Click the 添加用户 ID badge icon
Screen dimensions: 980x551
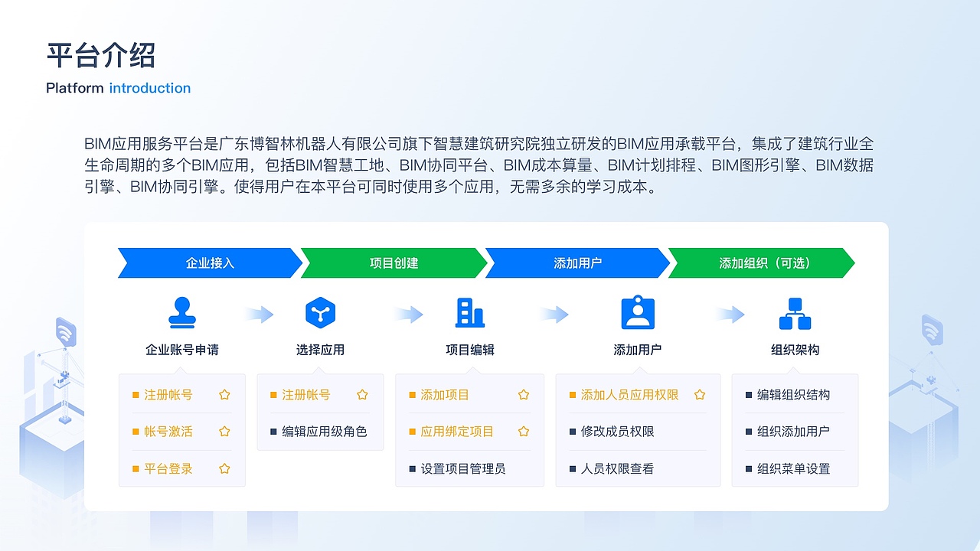[638, 312]
